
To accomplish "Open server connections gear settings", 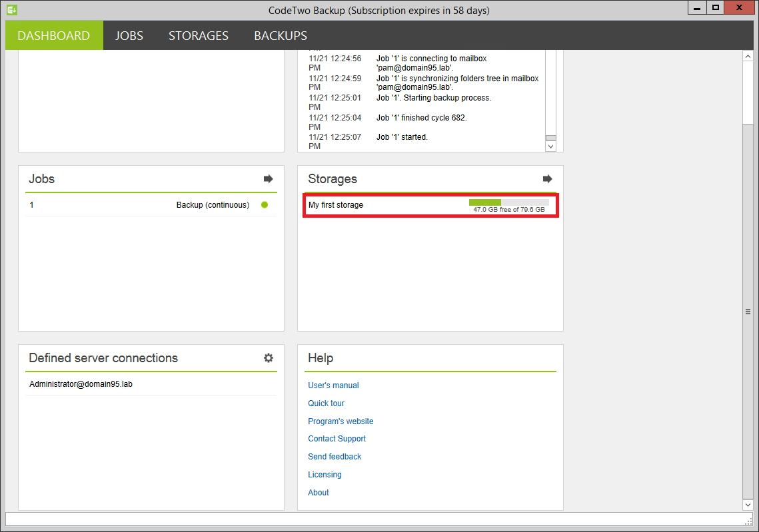I will (268, 358).
